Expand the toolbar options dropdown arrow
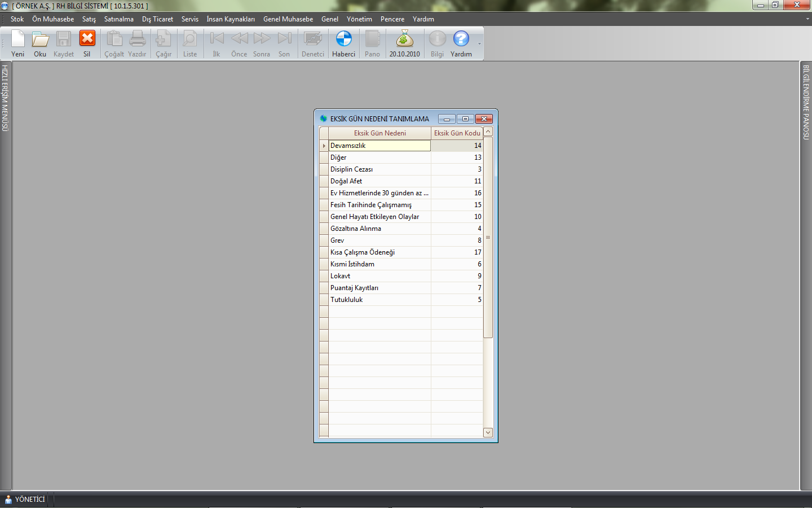This screenshot has height=508, width=812. coord(479,44)
